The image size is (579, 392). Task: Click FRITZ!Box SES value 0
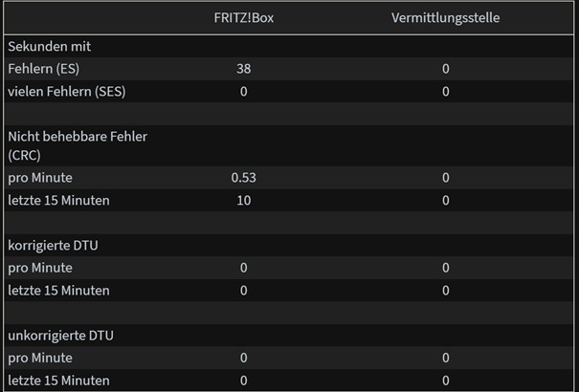[244, 92]
